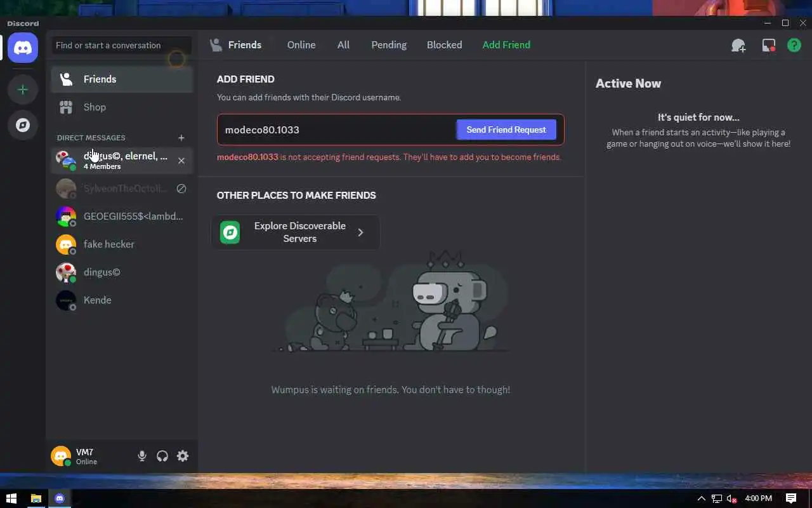The image size is (812, 508).
Task: Open User Settings gear icon
Action: pyautogui.click(x=183, y=456)
